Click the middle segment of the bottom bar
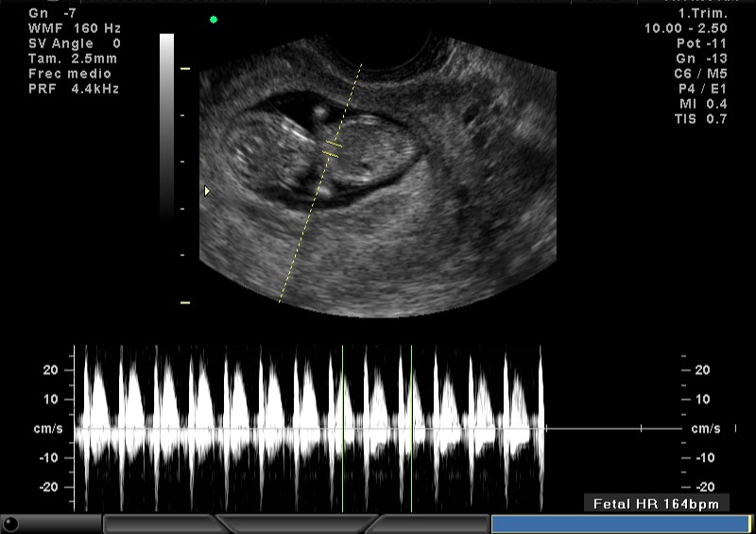 click(298, 524)
